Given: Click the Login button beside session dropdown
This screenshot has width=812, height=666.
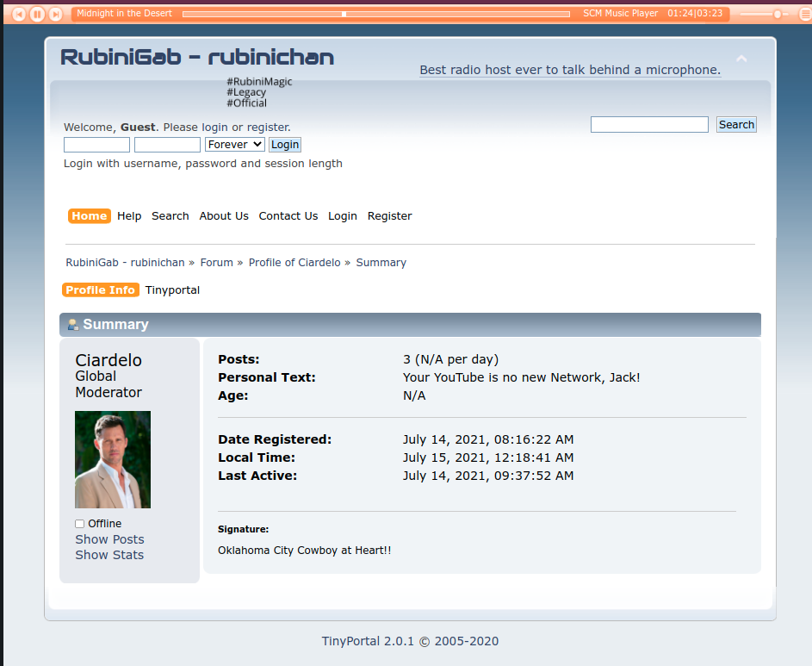Looking at the screenshot, I should tap(285, 145).
